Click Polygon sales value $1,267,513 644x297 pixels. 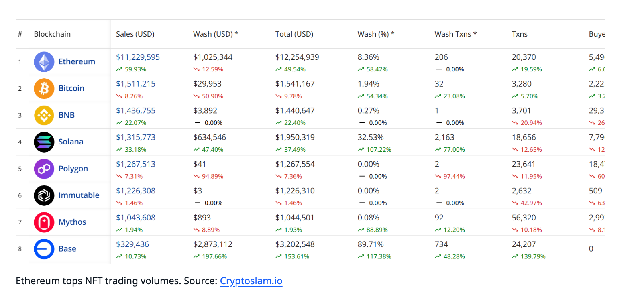click(x=136, y=164)
